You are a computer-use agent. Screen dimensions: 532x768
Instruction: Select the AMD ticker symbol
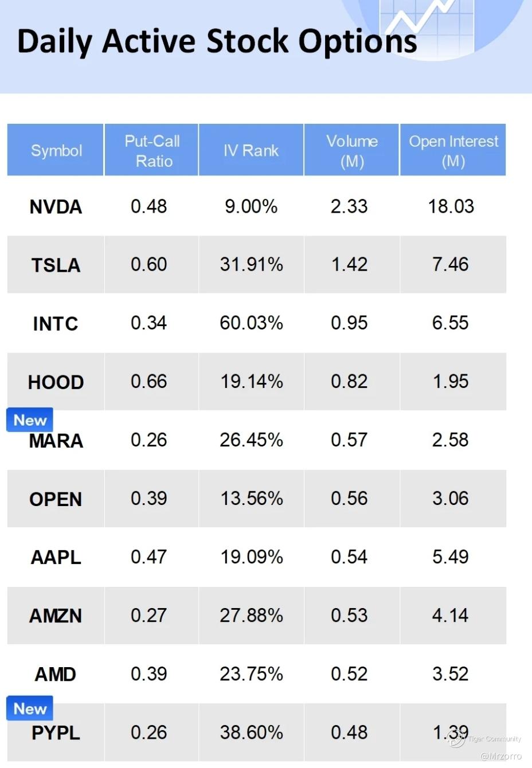point(56,674)
